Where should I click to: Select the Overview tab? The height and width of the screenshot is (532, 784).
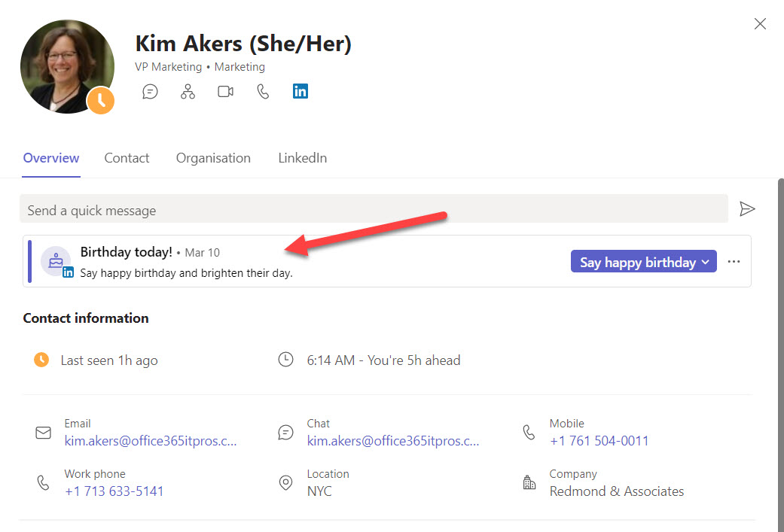51,158
